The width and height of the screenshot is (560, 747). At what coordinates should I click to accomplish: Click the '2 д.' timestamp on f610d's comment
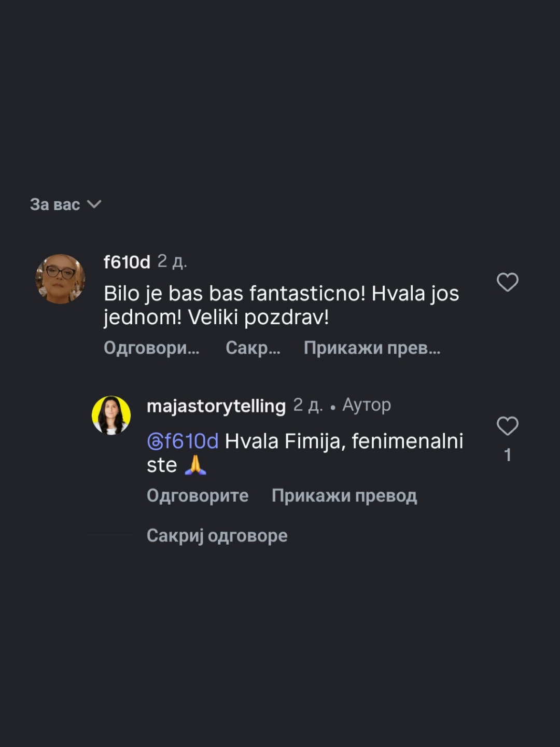click(x=172, y=261)
